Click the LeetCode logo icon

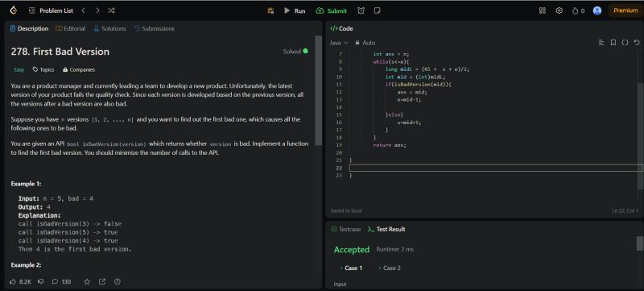14,10
